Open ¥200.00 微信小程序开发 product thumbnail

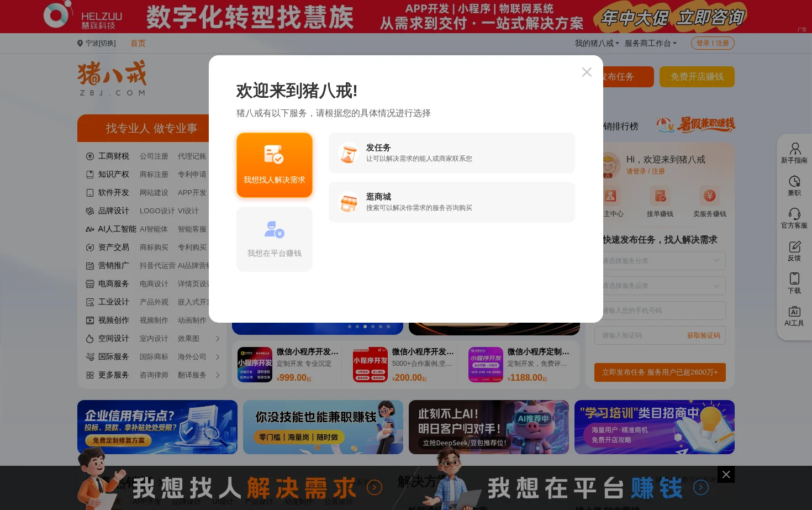tap(370, 365)
